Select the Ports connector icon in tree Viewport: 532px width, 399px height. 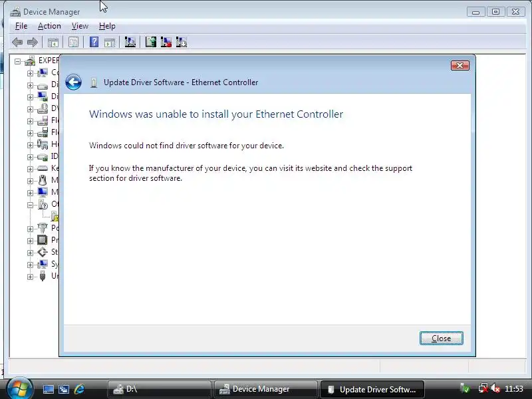click(x=43, y=227)
